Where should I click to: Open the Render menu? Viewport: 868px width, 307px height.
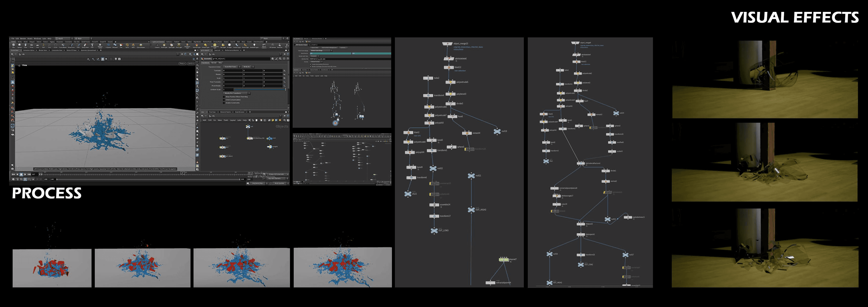[x=23, y=38]
